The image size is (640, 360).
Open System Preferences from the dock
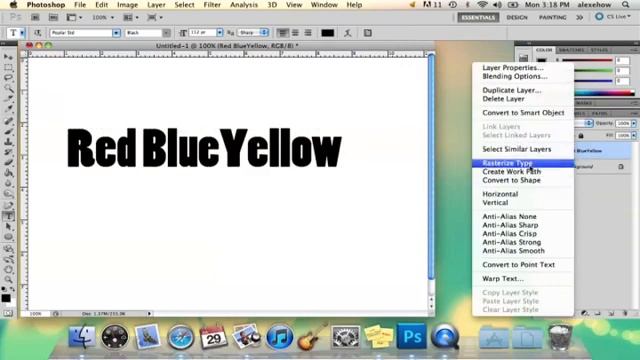click(x=345, y=337)
